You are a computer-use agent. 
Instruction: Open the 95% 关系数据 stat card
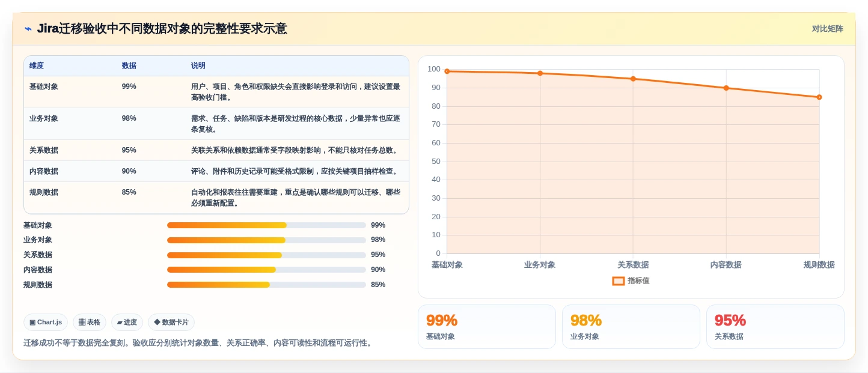(x=775, y=327)
